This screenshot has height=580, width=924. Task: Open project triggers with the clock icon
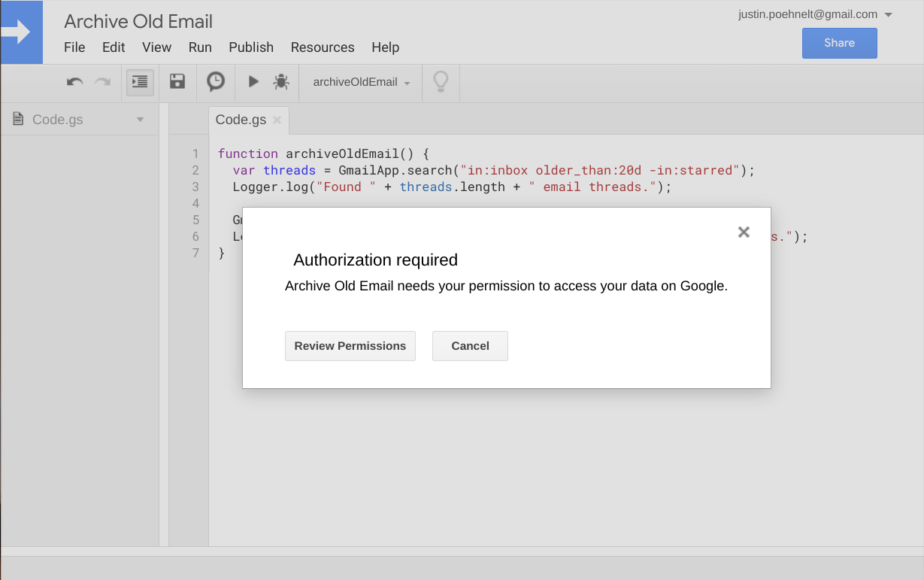pyautogui.click(x=216, y=82)
